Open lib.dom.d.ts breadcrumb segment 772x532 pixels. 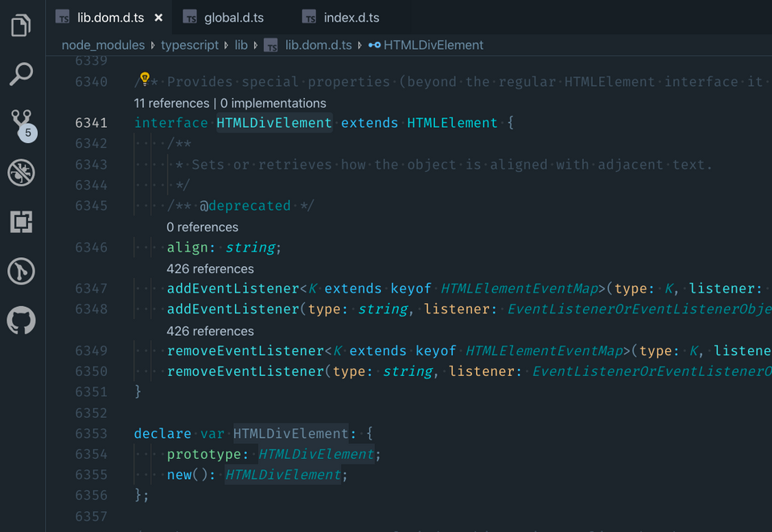318,45
